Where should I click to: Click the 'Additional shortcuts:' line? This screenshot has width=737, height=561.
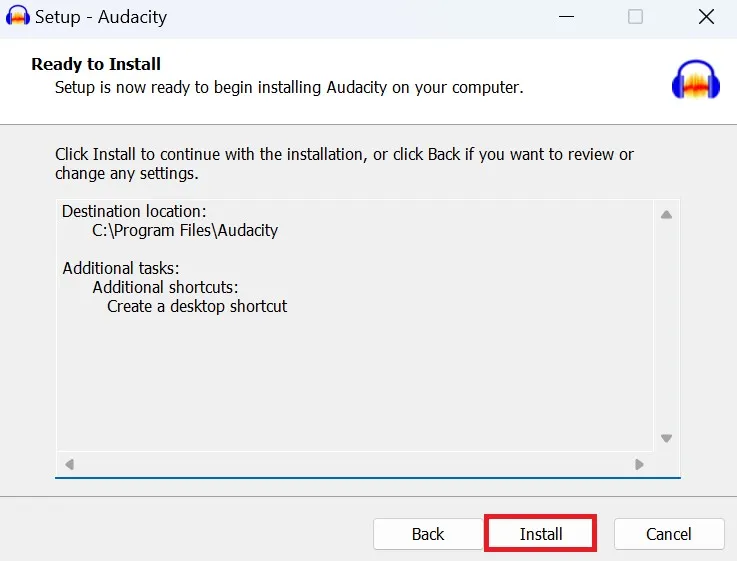[165, 287]
